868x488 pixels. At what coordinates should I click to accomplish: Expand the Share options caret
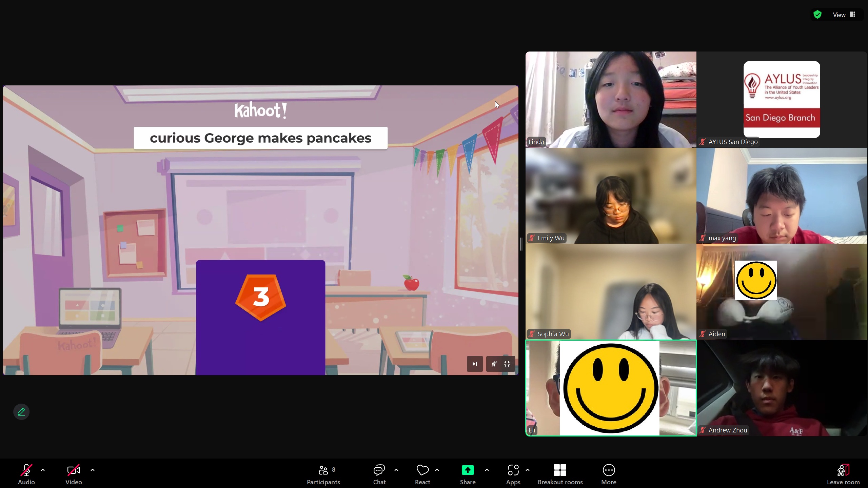[487, 470]
